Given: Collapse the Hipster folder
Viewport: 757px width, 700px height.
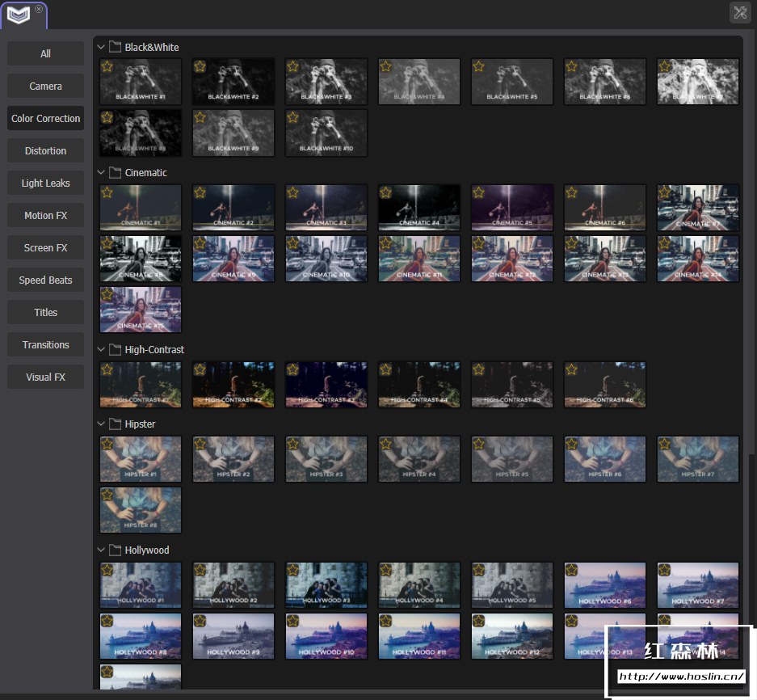Looking at the screenshot, I should (x=101, y=424).
